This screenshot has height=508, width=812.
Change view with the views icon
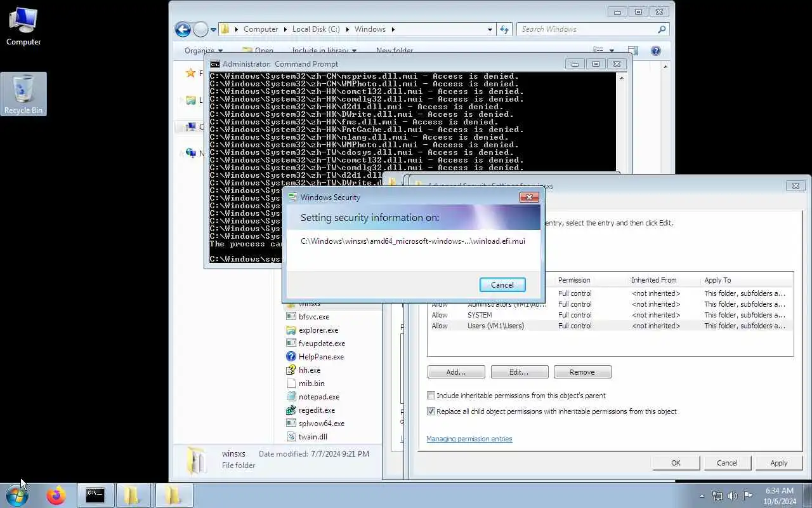598,50
